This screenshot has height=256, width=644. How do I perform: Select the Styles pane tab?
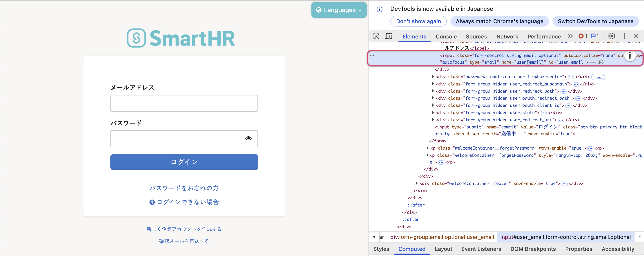click(381, 249)
